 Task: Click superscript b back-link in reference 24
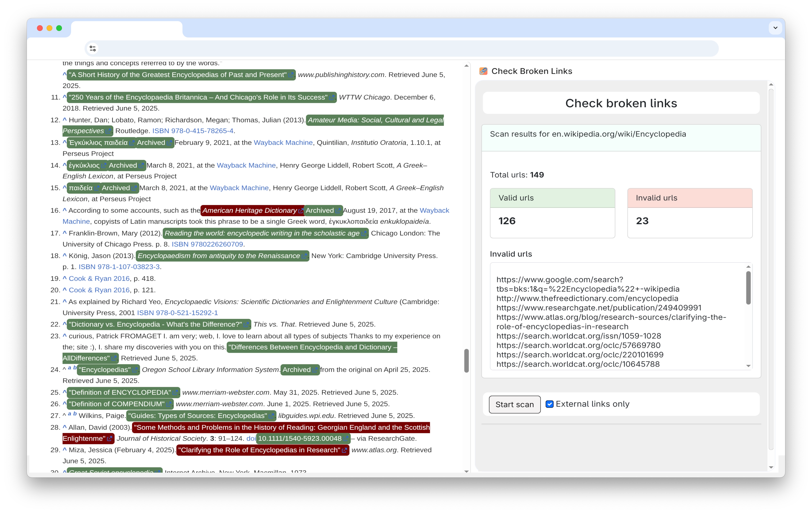[x=75, y=368]
